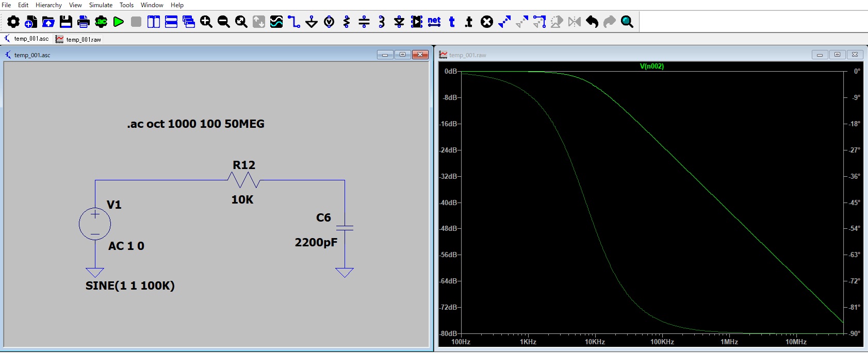Select the Inductor component tool
Image resolution: width=868 pixels, height=353 pixels.
(x=382, y=22)
